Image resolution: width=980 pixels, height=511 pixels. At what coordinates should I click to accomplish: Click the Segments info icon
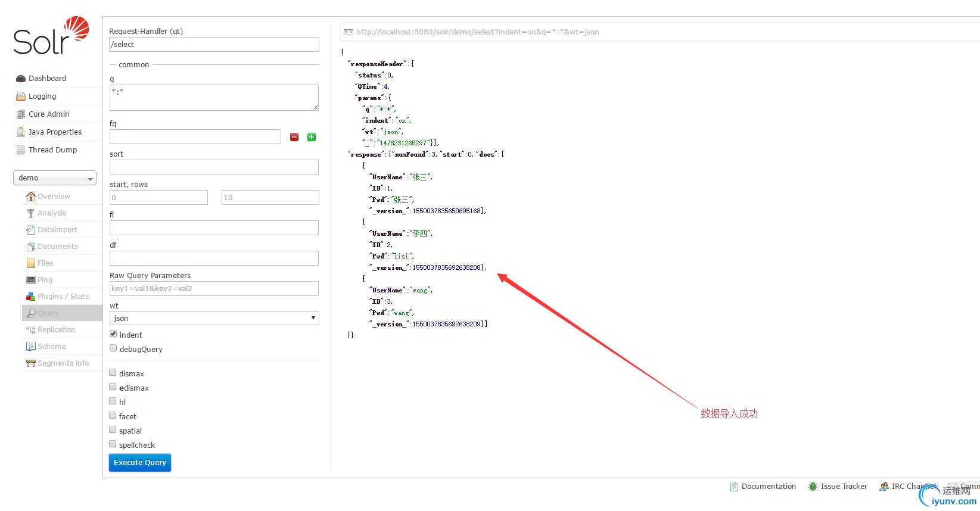tap(31, 363)
